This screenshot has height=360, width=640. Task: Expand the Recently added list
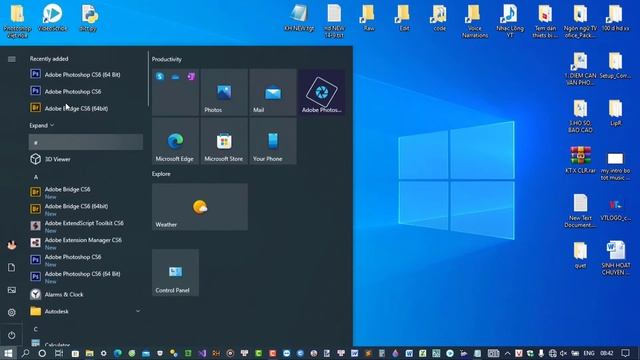[41, 125]
